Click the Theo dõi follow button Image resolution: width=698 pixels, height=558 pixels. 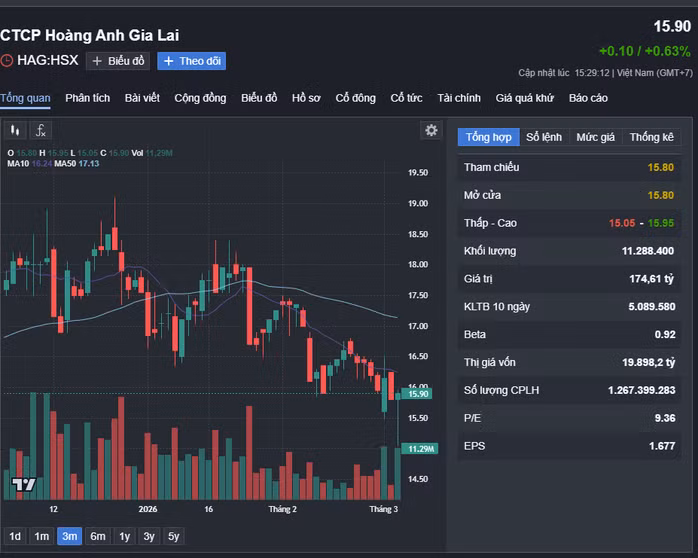(192, 61)
